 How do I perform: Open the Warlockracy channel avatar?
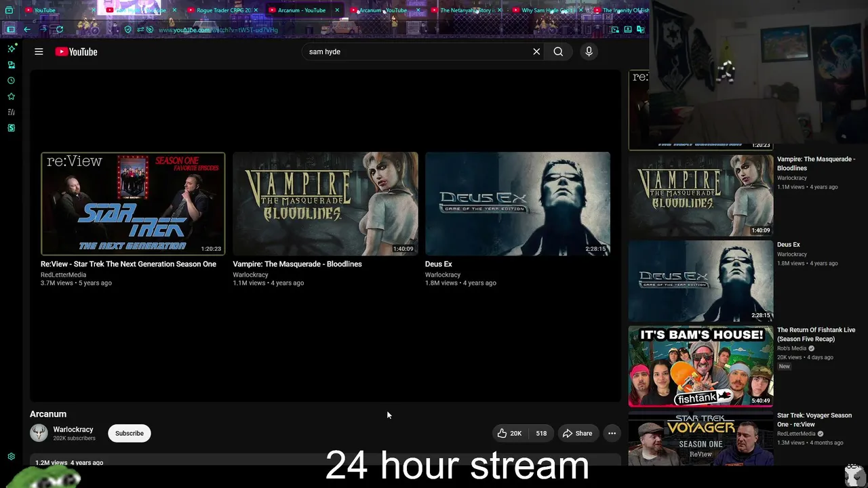tap(39, 433)
